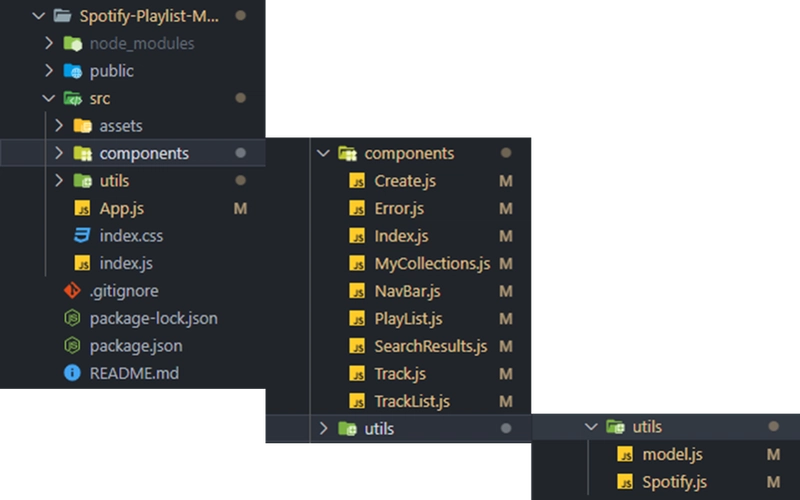Collapse the Spotify-Playlist-M... root folder chevron

pyautogui.click(x=39, y=16)
